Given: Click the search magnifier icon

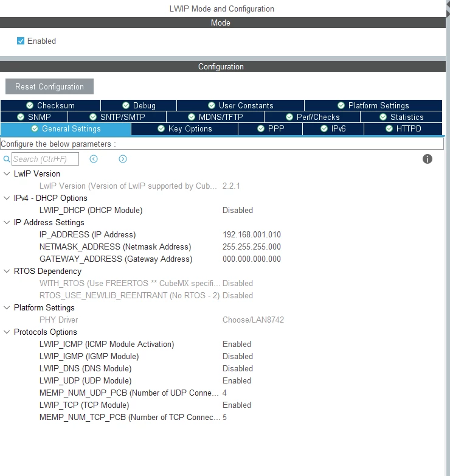Looking at the screenshot, I should (x=7, y=159).
